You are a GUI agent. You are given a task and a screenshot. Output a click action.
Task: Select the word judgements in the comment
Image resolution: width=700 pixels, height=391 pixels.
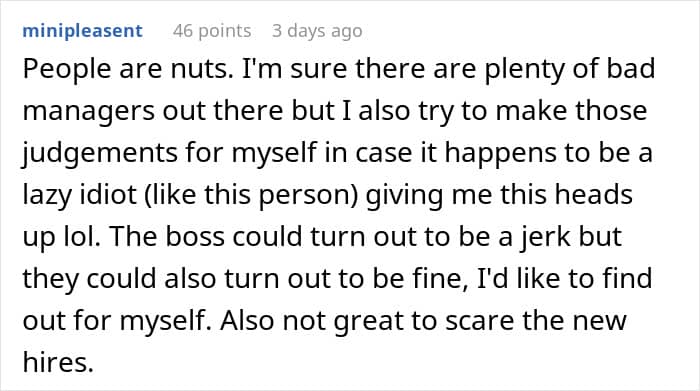[x=100, y=153]
